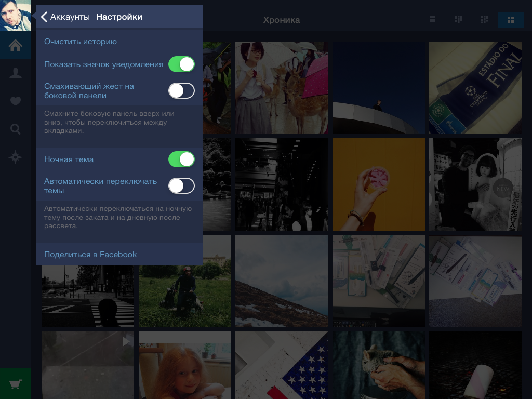532x399 pixels.
Task: Enable Автоматически переключать темы switch
Action: pyautogui.click(x=181, y=185)
